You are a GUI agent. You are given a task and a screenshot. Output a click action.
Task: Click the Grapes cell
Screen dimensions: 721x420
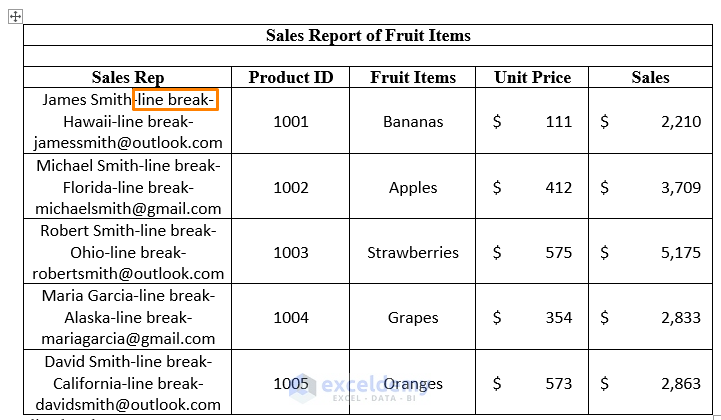click(412, 317)
